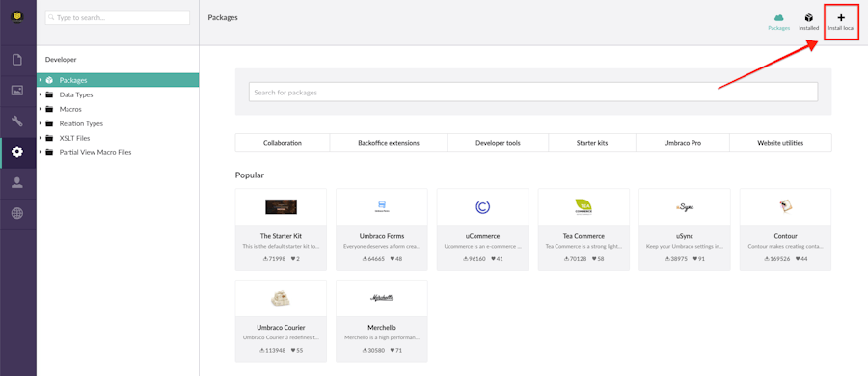Expand the Relation Types tree arrow

(x=41, y=123)
